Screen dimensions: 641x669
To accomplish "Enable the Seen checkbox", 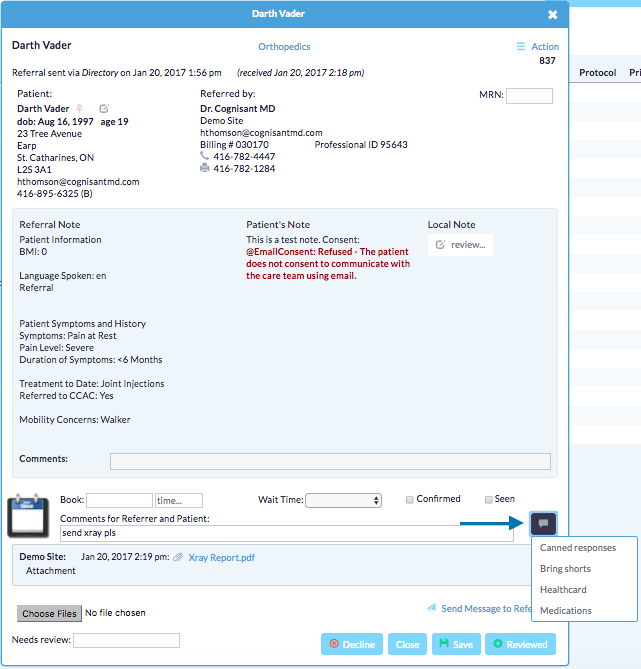I will 489,499.
